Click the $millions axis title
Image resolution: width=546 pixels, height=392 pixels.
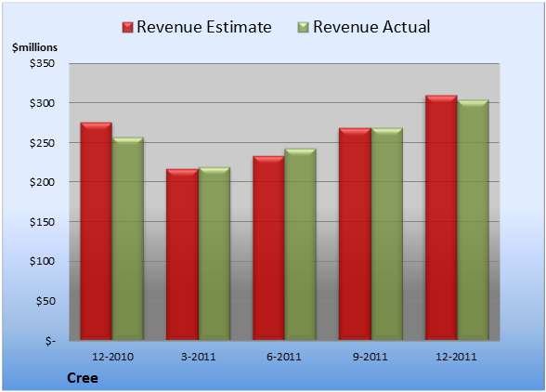(x=35, y=47)
